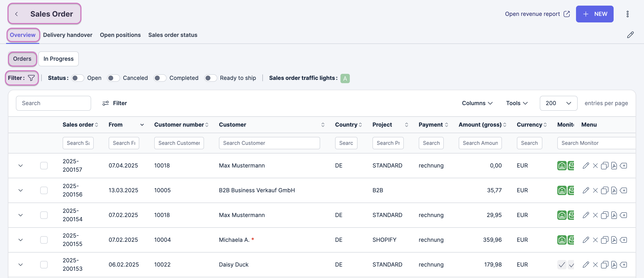Click the funnel Filter icon above Status
The width and height of the screenshot is (644, 278).
point(31,78)
